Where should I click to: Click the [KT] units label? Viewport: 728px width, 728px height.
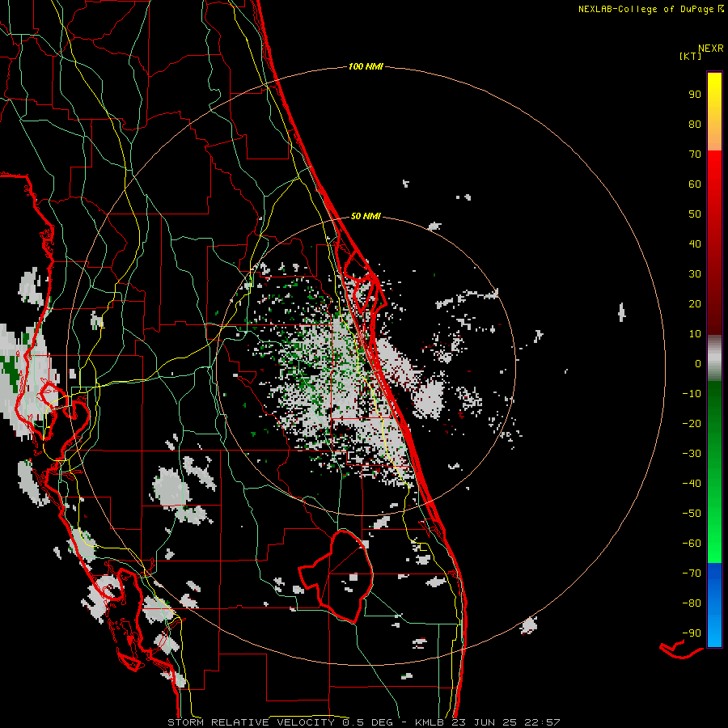tap(691, 56)
